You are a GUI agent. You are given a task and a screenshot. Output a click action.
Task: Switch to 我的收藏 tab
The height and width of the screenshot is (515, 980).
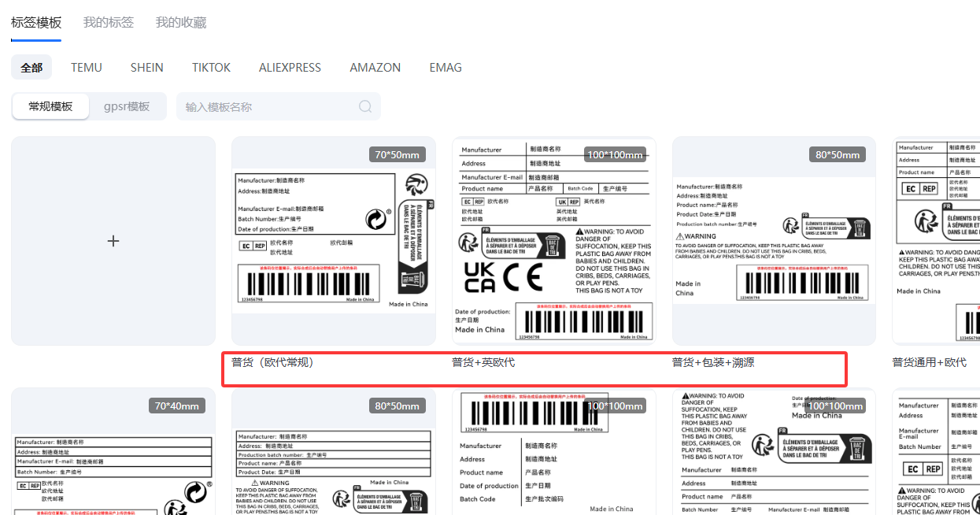click(x=181, y=22)
